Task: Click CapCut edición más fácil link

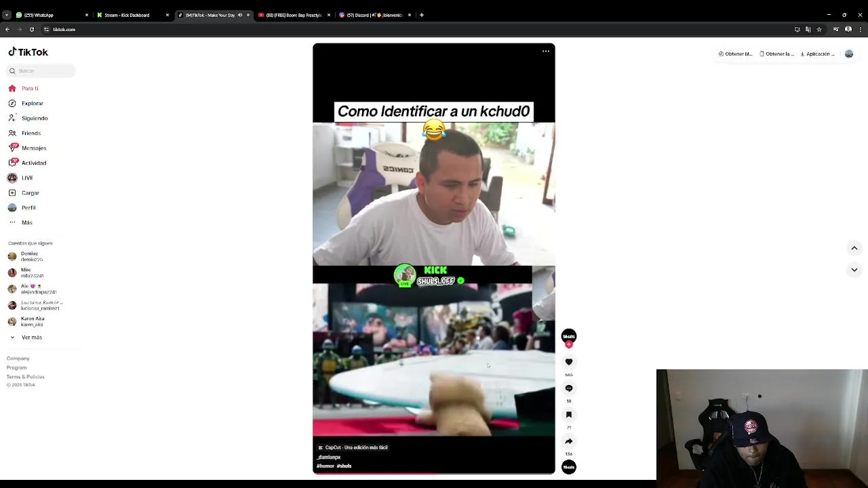Action: 353,447
